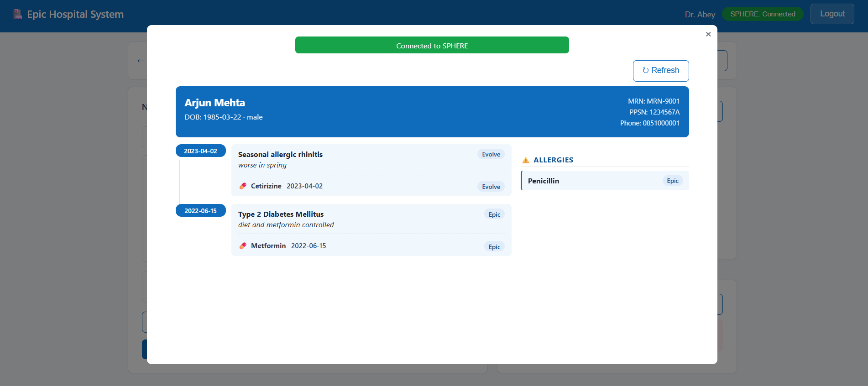Click the Cetirizine date 2023-04-02
868x386 pixels.
(x=305, y=186)
